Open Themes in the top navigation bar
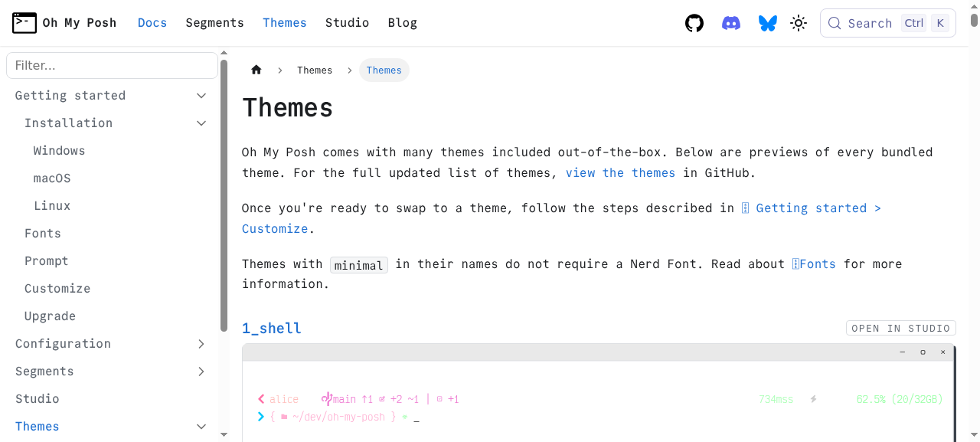The height and width of the screenshot is (442, 980). (285, 23)
